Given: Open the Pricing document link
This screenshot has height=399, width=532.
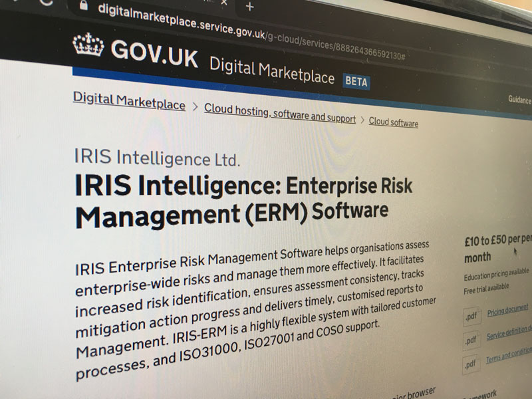Looking at the screenshot, I should tap(507, 310).
